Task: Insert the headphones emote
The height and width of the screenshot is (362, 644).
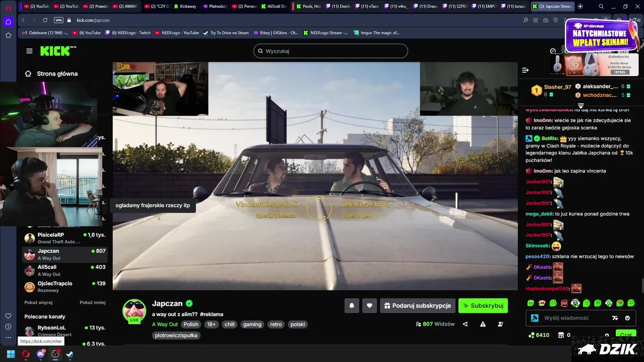Action: click(576, 303)
